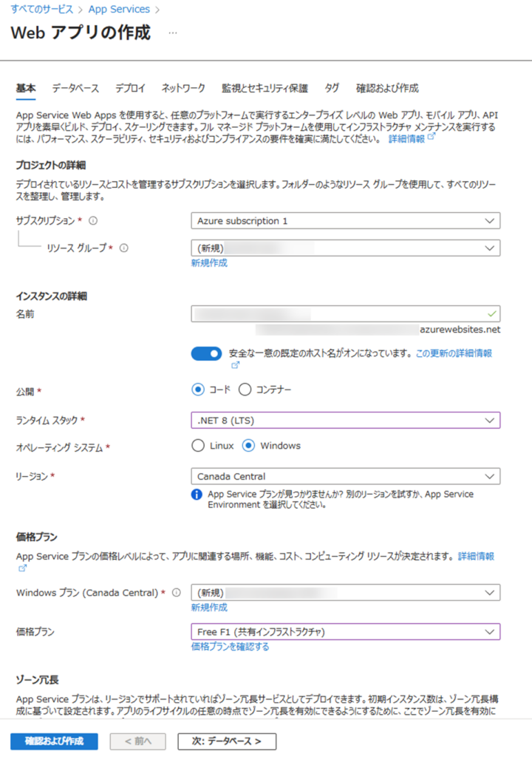Click external link icon after 詳細情報 in the intro text
Screen dimensions: 532x757
(x=431, y=138)
